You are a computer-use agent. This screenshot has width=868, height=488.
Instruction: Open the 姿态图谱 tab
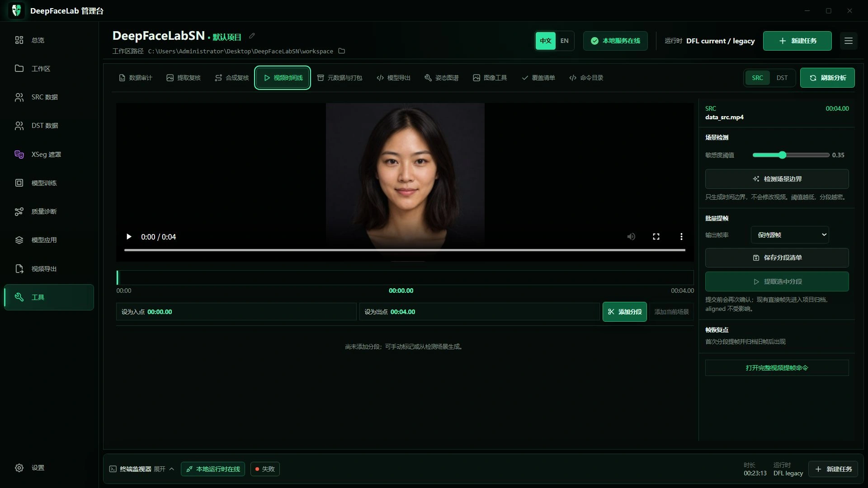(442, 78)
